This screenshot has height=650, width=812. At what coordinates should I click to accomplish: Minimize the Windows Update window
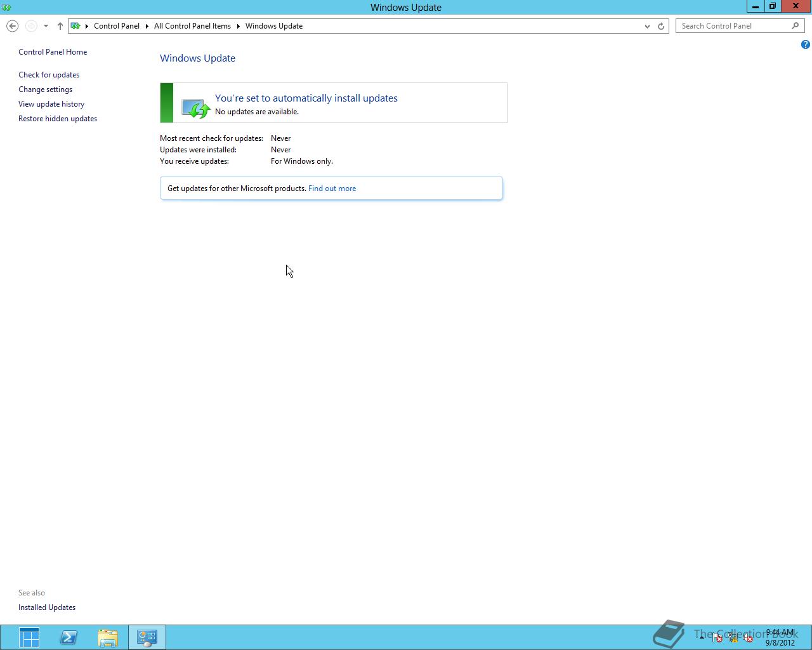(x=756, y=6)
